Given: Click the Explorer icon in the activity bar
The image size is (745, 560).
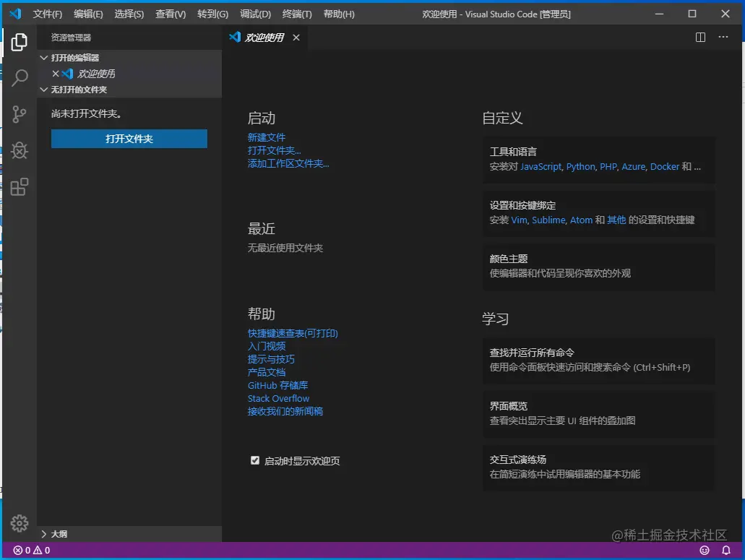Looking at the screenshot, I should [x=19, y=41].
